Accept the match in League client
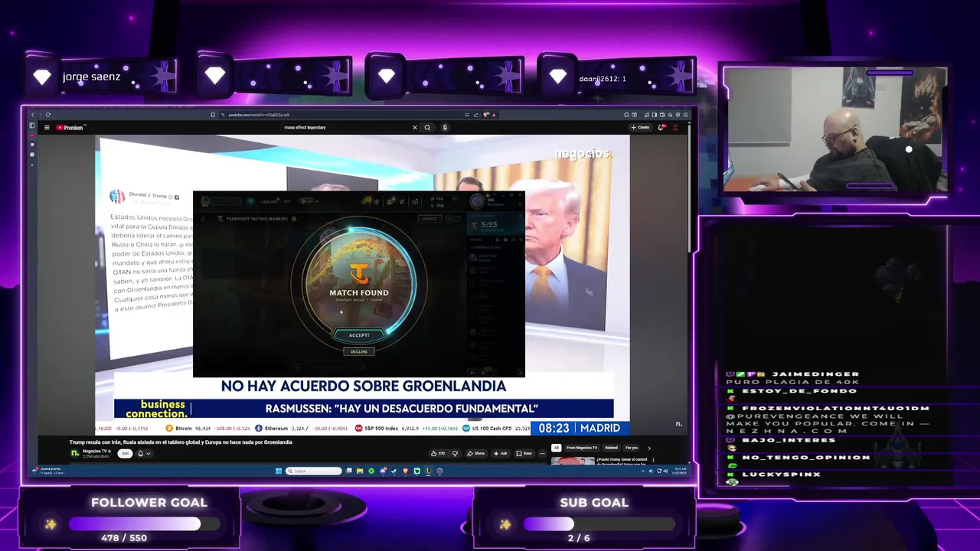The height and width of the screenshot is (551, 980). click(359, 334)
